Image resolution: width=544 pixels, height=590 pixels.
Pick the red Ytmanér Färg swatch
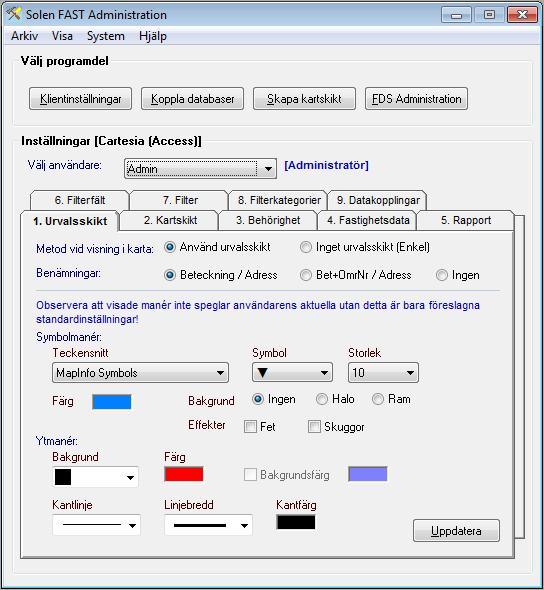click(184, 474)
